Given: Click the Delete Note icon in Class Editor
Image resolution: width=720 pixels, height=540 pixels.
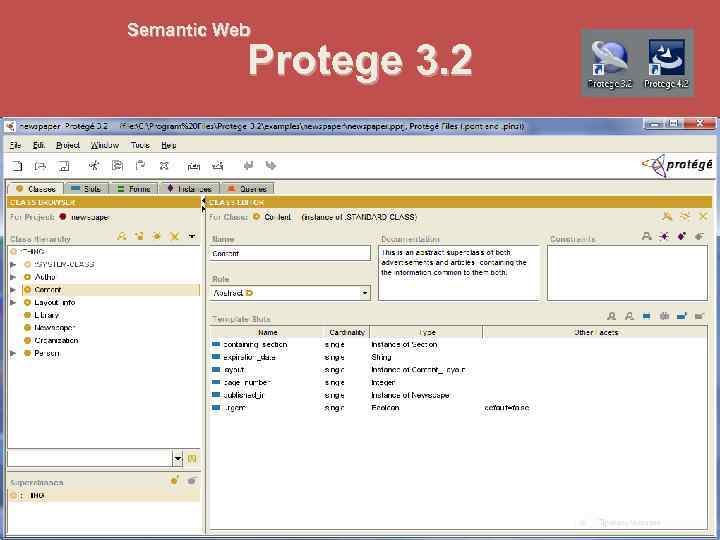Looking at the screenshot, I should 703,216.
